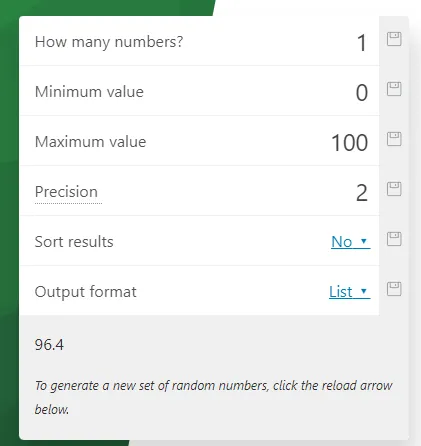421x446 pixels.
Task: Save the Minimum value setting via its disk icon
Action: click(394, 89)
